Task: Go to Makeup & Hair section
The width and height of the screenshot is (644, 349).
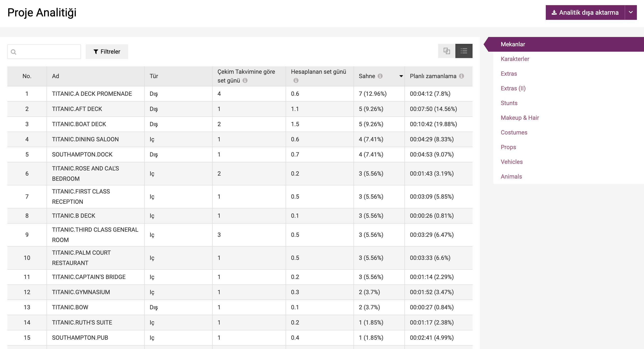Action: [x=520, y=118]
